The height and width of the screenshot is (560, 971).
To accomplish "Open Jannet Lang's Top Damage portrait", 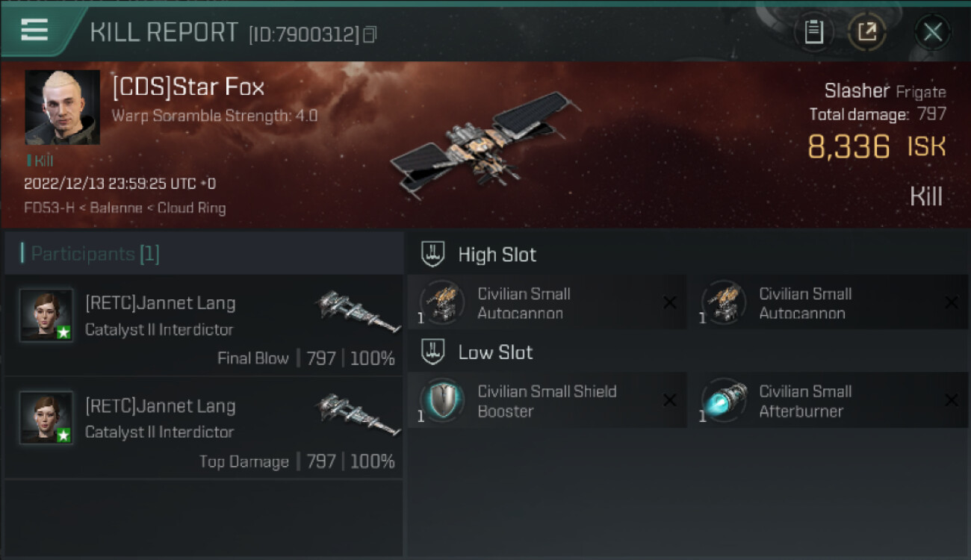I will [46, 417].
